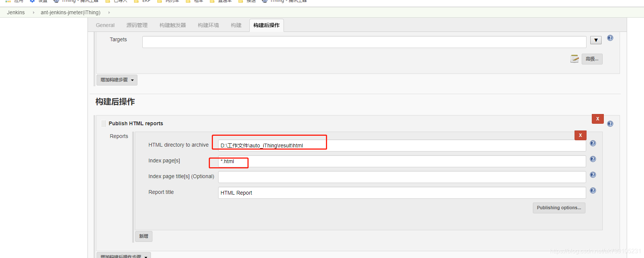Open help for Index page title[s] field
Viewport: 644px width, 258px height.
[x=593, y=175]
